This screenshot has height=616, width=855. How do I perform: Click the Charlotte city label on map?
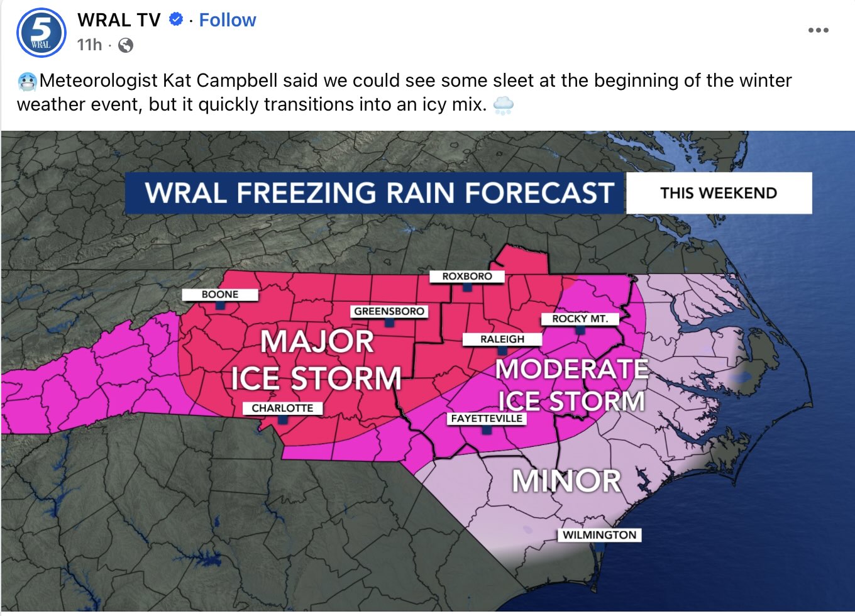coord(282,409)
